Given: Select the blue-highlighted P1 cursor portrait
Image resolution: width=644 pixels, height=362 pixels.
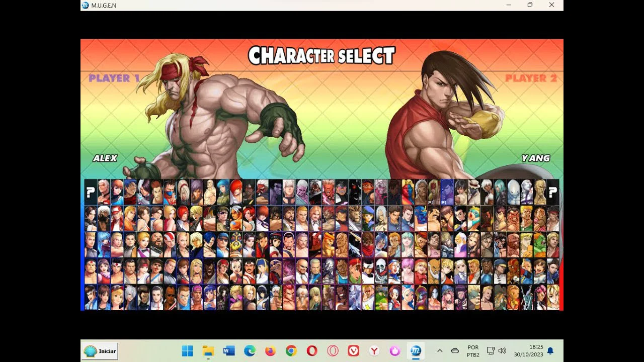Looking at the screenshot, I should (447, 192).
